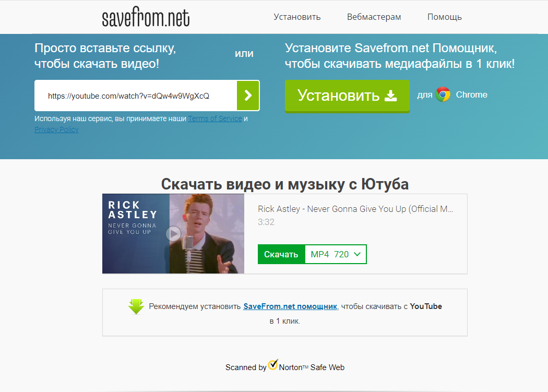Image resolution: width=548 pixels, height=392 pixels.
Task: Click the Rick Astley video title text
Action: click(x=355, y=209)
